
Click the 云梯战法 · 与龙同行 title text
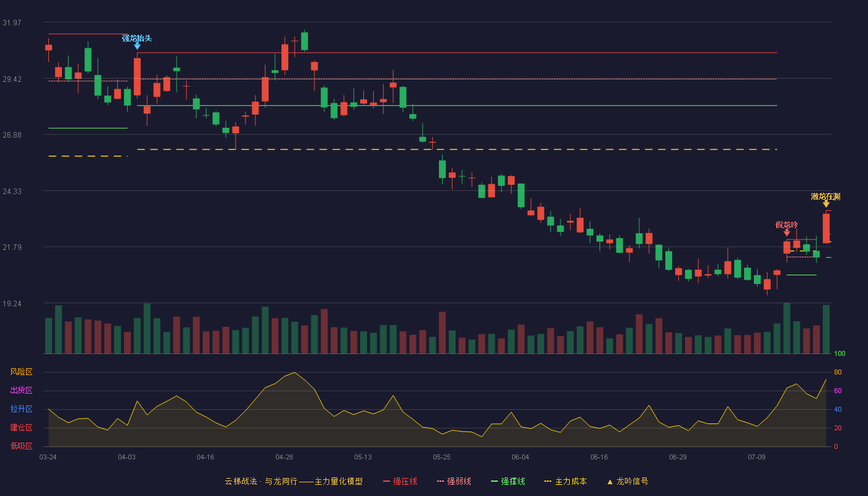click(260, 481)
